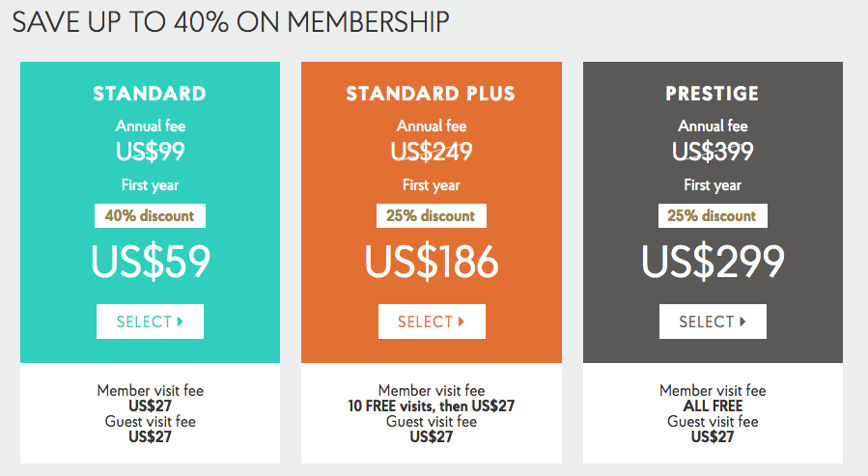Click the US$59 discounted price
The image size is (868, 476).
pos(151,262)
